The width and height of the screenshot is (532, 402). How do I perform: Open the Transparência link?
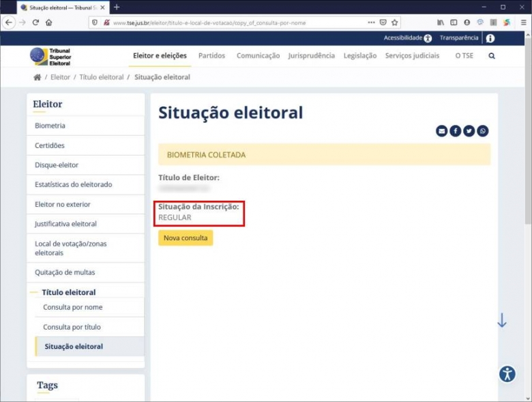[459, 38]
